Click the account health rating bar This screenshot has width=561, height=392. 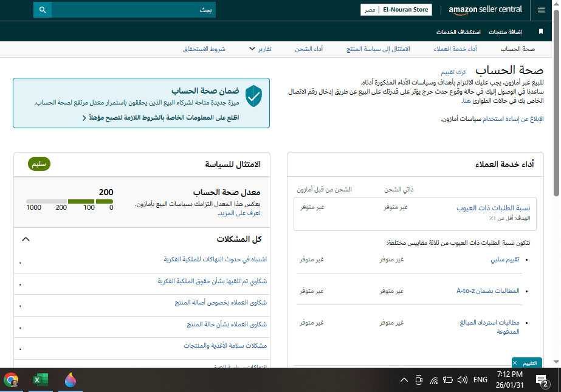[69, 201]
